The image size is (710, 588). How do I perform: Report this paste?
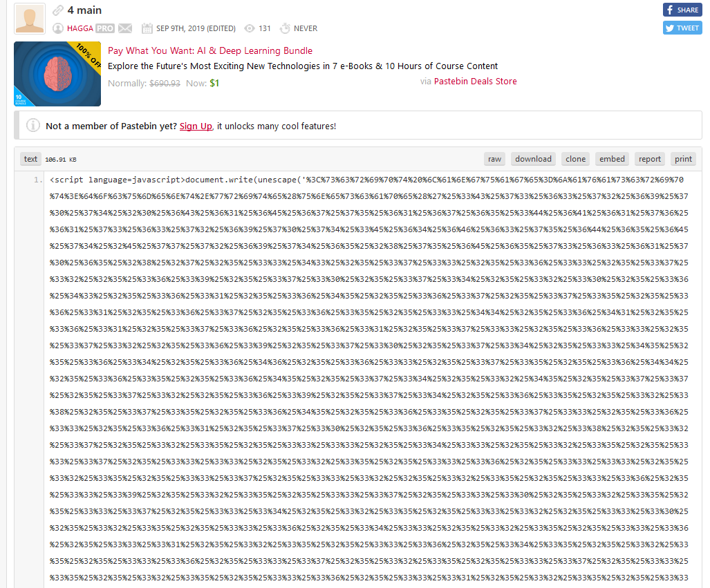coord(650,159)
